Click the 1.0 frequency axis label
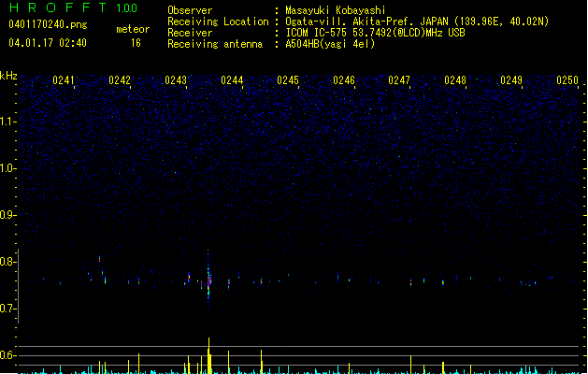The image size is (588, 374). coord(7,168)
